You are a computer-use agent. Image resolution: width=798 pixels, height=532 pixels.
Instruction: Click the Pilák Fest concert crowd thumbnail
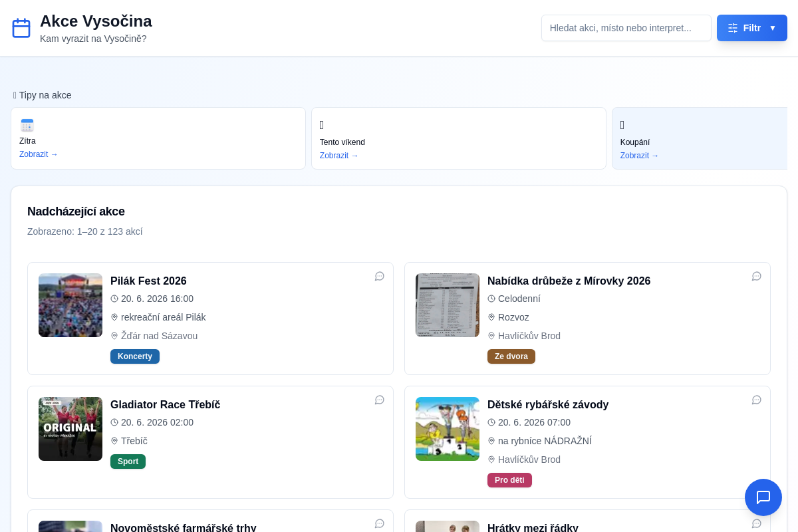tap(70, 305)
